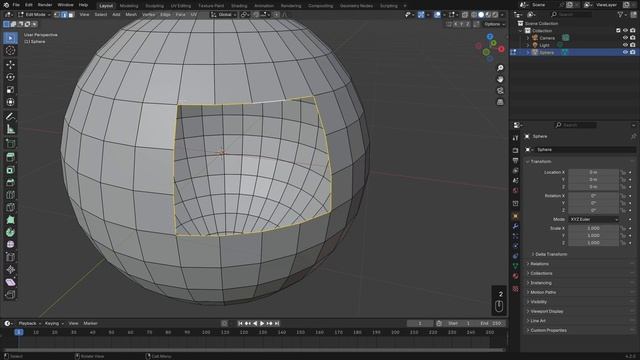Switch to the UV Editing workspace tab
Screen dimensions: 640x360
click(181, 6)
